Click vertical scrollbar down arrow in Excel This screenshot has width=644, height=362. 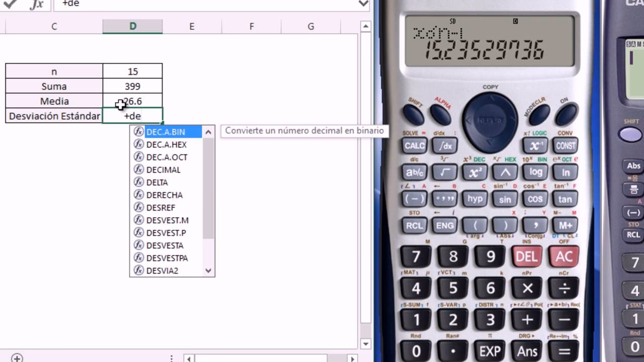click(x=366, y=344)
